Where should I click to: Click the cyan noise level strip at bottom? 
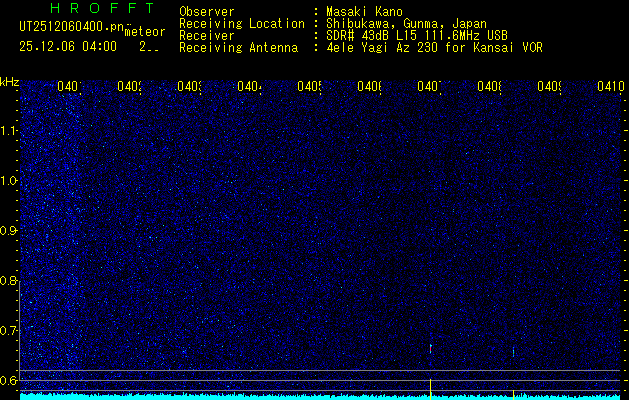click(x=322, y=397)
